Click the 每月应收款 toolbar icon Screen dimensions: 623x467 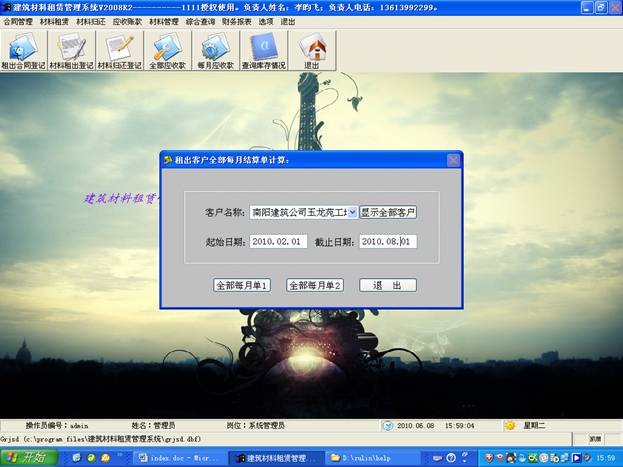[x=215, y=50]
